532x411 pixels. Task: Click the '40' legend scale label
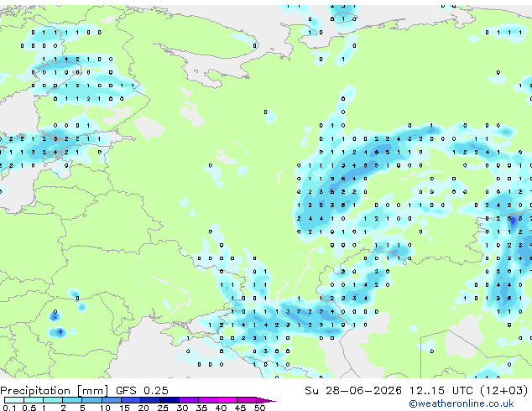(x=221, y=408)
